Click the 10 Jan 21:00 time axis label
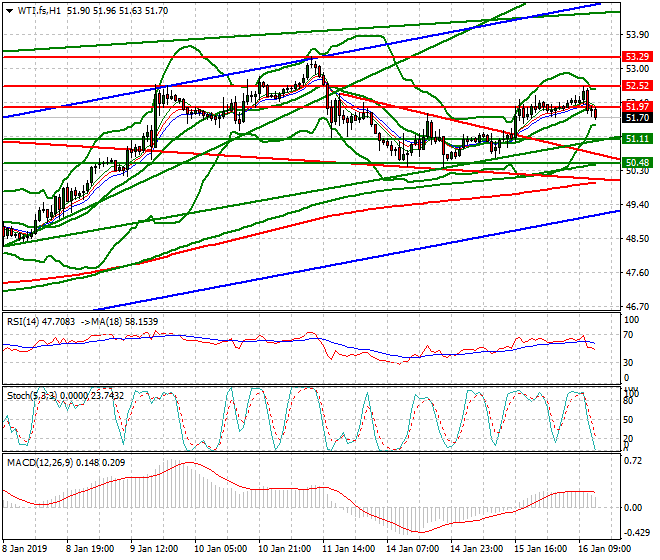This screenshot has height=560, width=660. point(284,549)
